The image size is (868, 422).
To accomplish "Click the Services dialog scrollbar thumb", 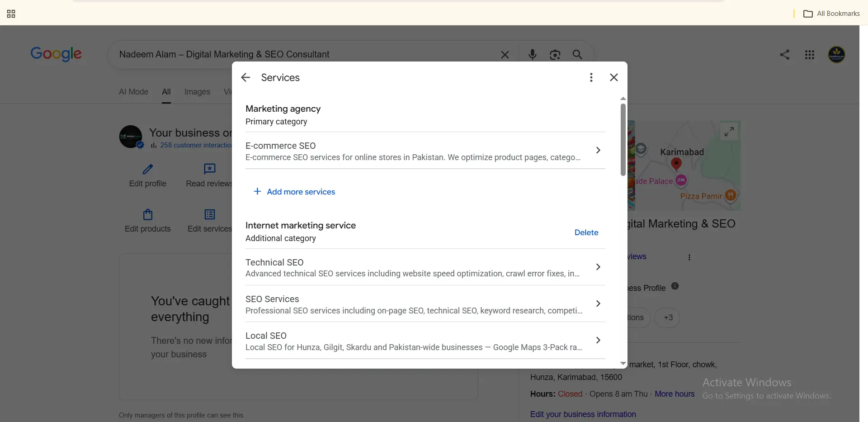I will coord(623,140).
